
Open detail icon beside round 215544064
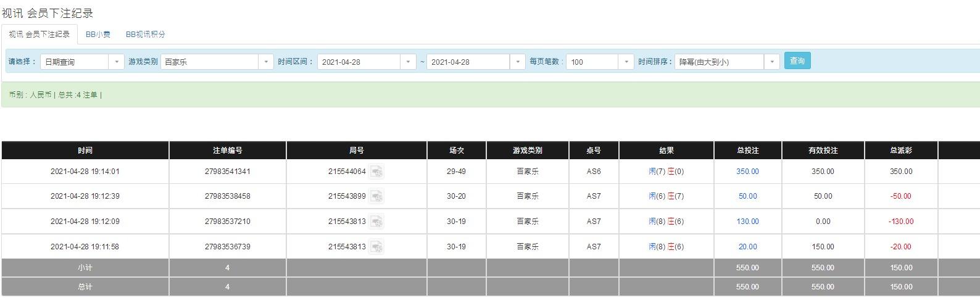(x=376, y=172)
